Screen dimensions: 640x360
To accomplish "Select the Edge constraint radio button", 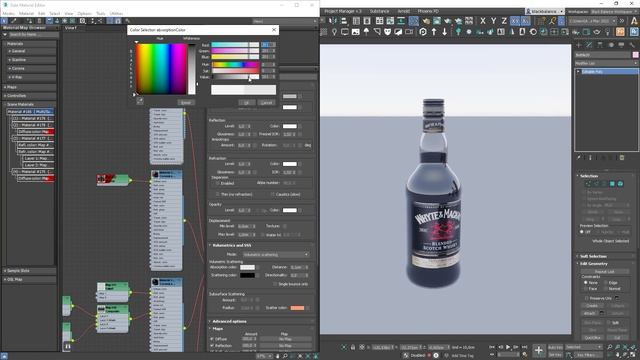I will pos(605,282).
